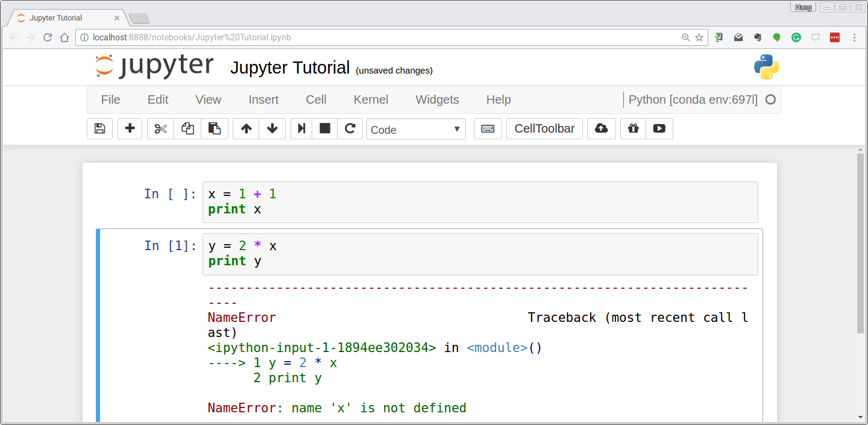
Task: Save the notebook using the save icon
Action: point(99,128)
